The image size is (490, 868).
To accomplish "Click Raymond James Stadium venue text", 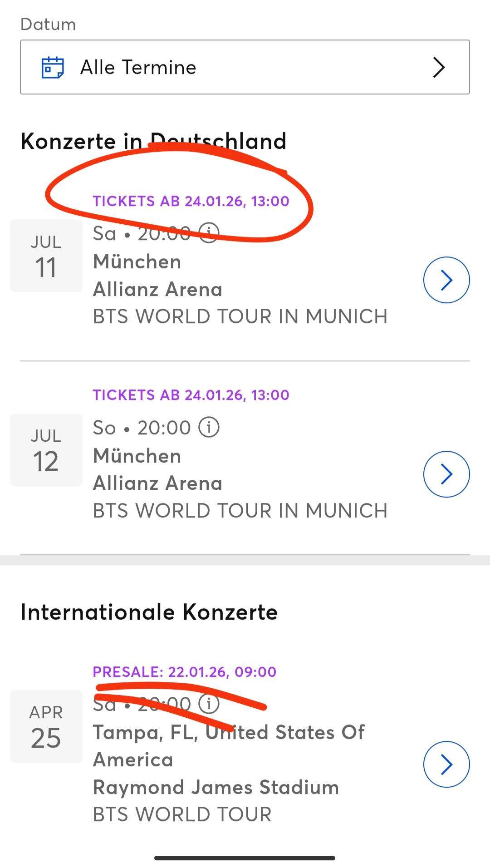I will (215, 787).
